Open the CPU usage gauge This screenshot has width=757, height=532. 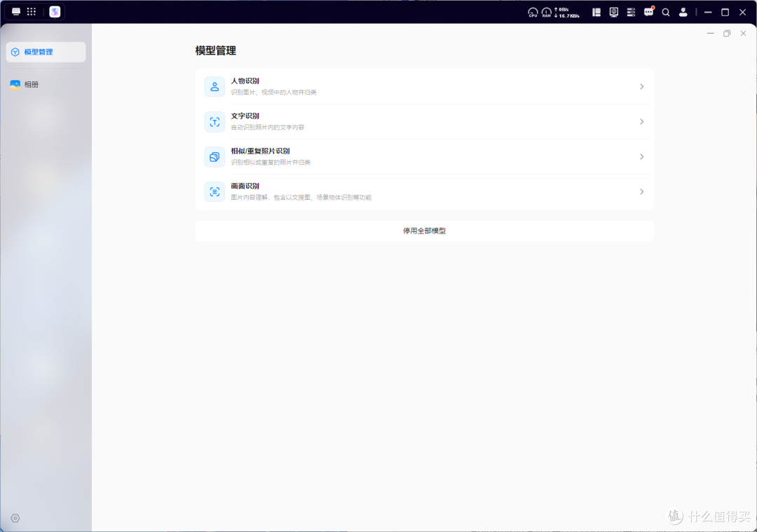coord(533,13)
